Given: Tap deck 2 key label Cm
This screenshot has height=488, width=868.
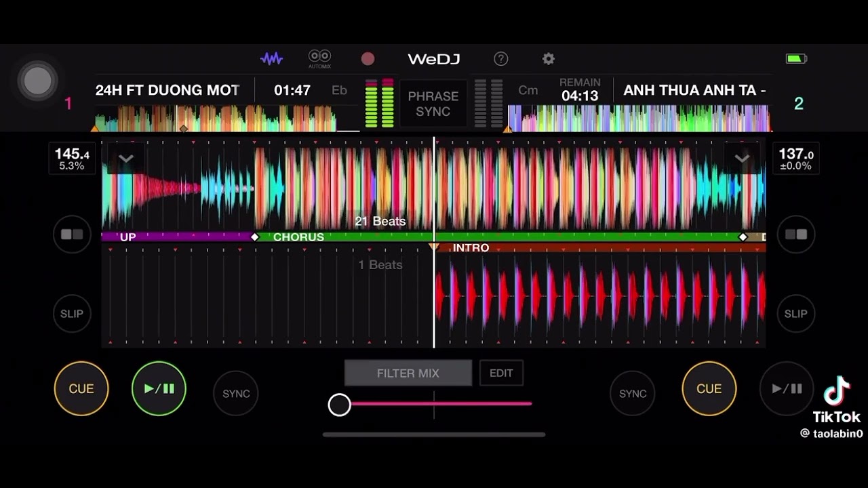Looking at the screenshot, I should (528, 90).
